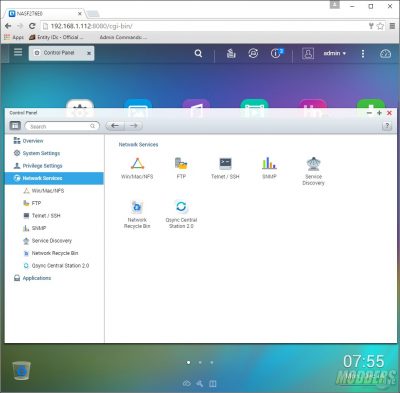Screen dimensions: 400x393
Task: Open the desktop recycle bin icon
Action: pos(22,371)
